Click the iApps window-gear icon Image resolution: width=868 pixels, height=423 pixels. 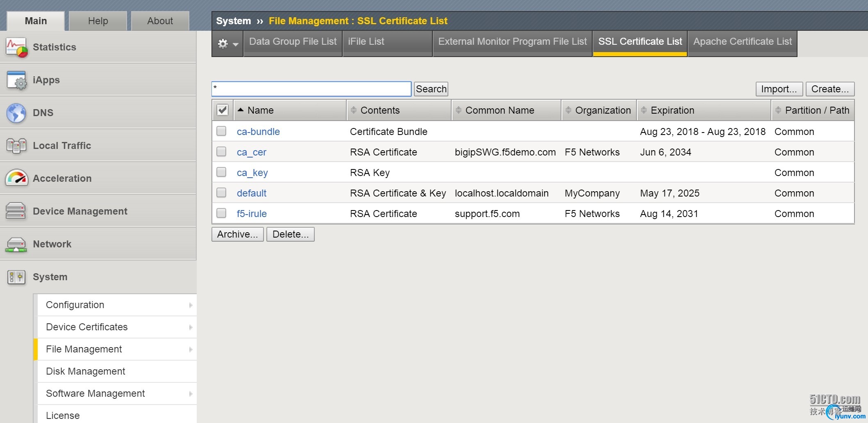[16, 80]
